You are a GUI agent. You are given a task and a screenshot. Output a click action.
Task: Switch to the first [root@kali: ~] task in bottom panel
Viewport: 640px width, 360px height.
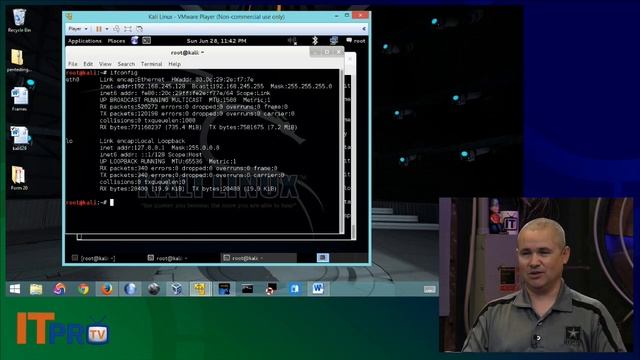(x=94, y=258)
